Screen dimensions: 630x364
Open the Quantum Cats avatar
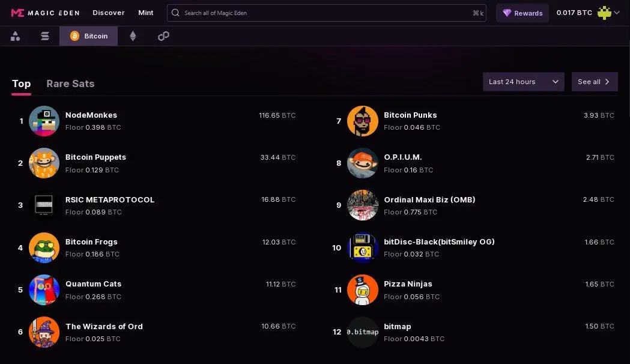point(44,290)
